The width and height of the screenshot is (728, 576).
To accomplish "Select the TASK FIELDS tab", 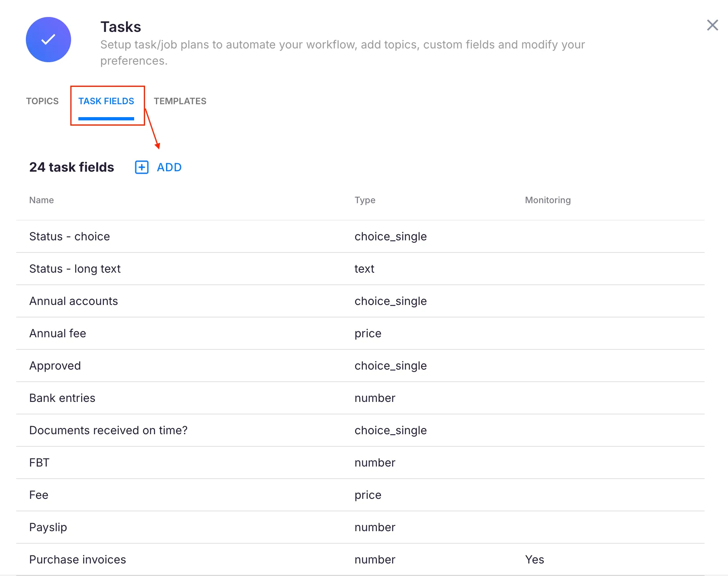I will [x=106, y=101].
